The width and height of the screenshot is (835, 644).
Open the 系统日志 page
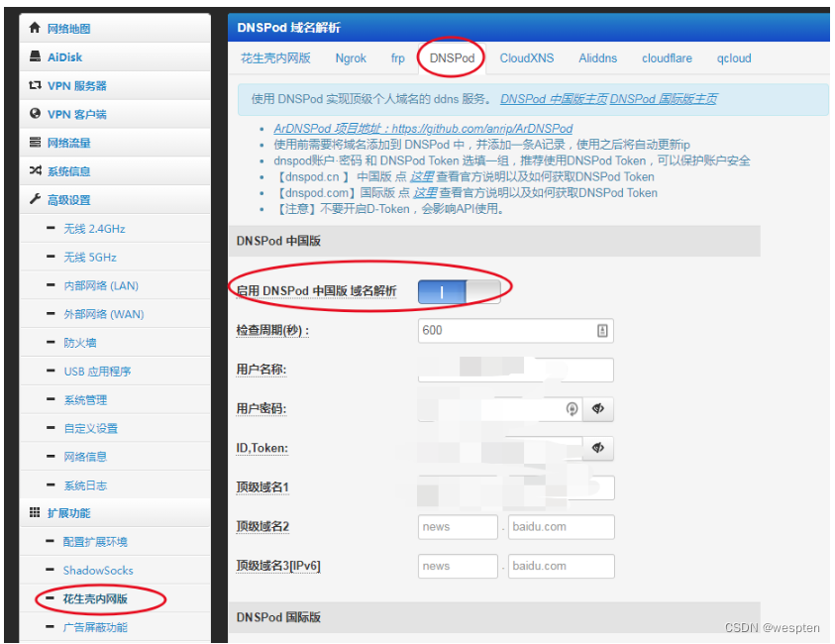click(x=85, y=485)
